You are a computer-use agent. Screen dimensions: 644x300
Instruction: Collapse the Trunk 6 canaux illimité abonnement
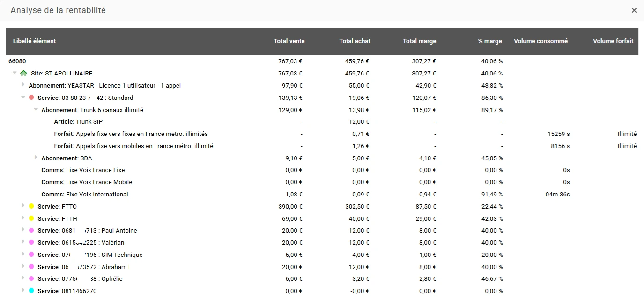36,109
